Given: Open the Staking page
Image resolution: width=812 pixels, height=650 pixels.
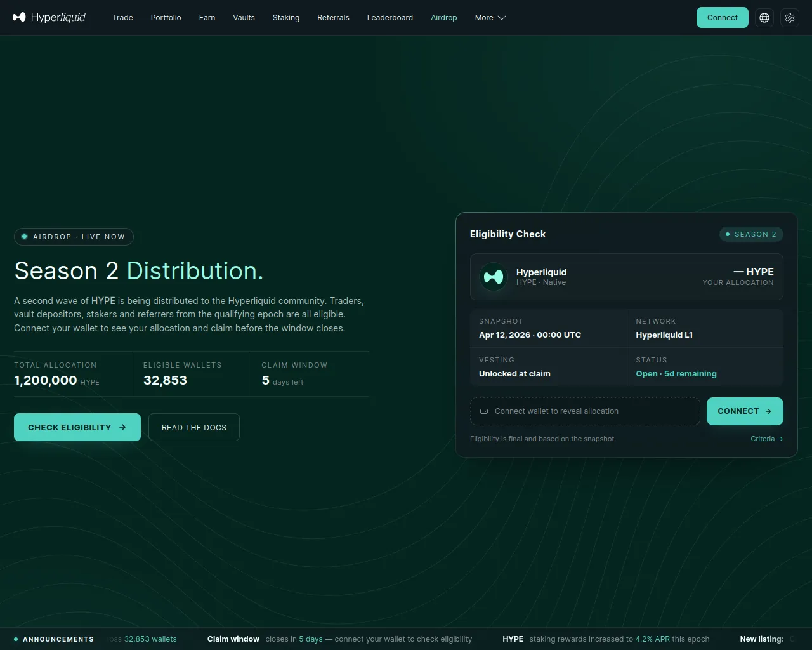Looking at the screenshot, I should (x=286, y=18).
